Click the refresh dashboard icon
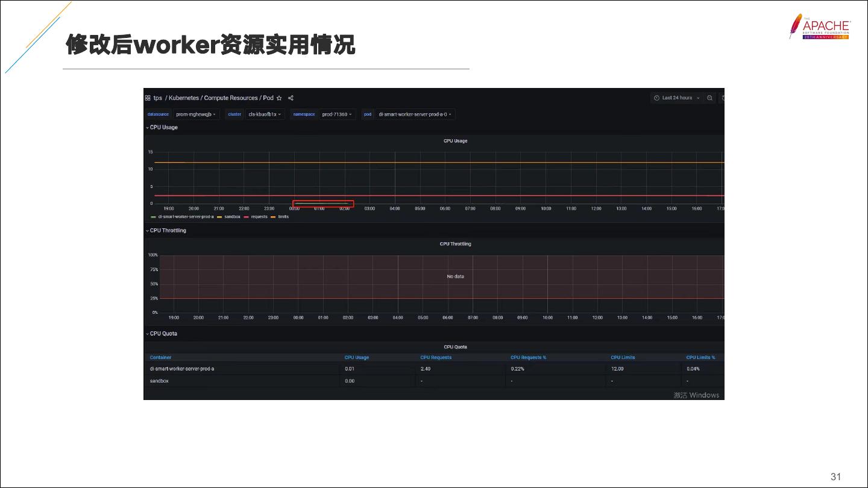 722,98
